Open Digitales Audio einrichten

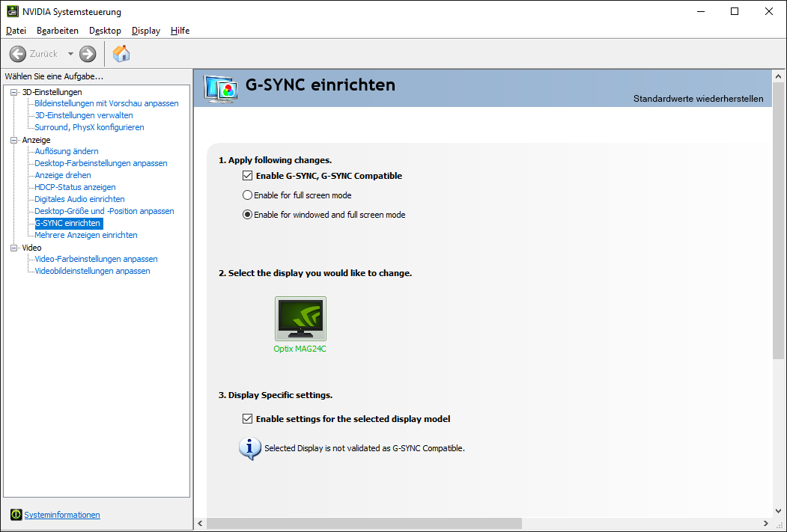(79, 200)
